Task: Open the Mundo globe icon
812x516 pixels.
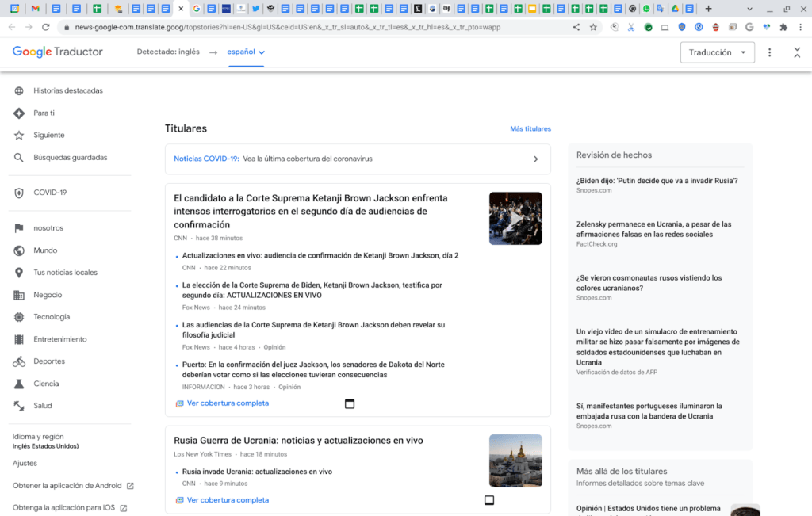Action: [19, 250]
